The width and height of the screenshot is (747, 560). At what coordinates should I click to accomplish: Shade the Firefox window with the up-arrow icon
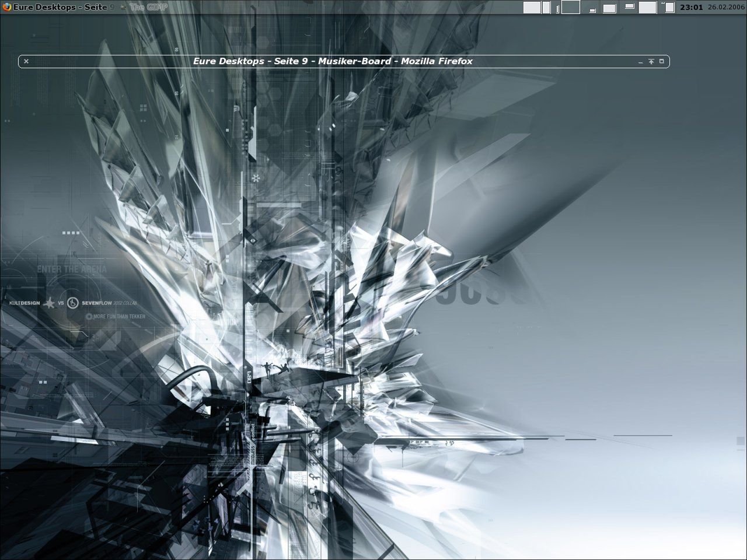[651, 61]
